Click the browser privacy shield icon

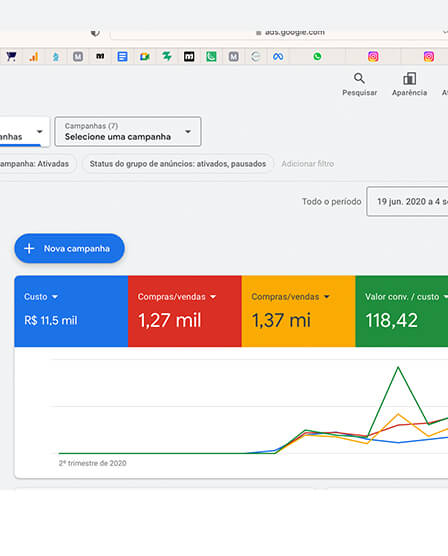(95, 33)
